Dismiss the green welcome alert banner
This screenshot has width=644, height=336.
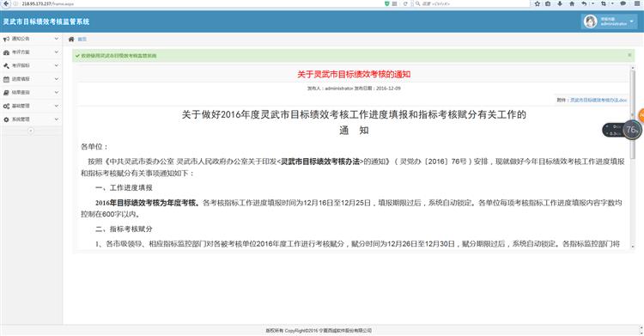point(629,55)
